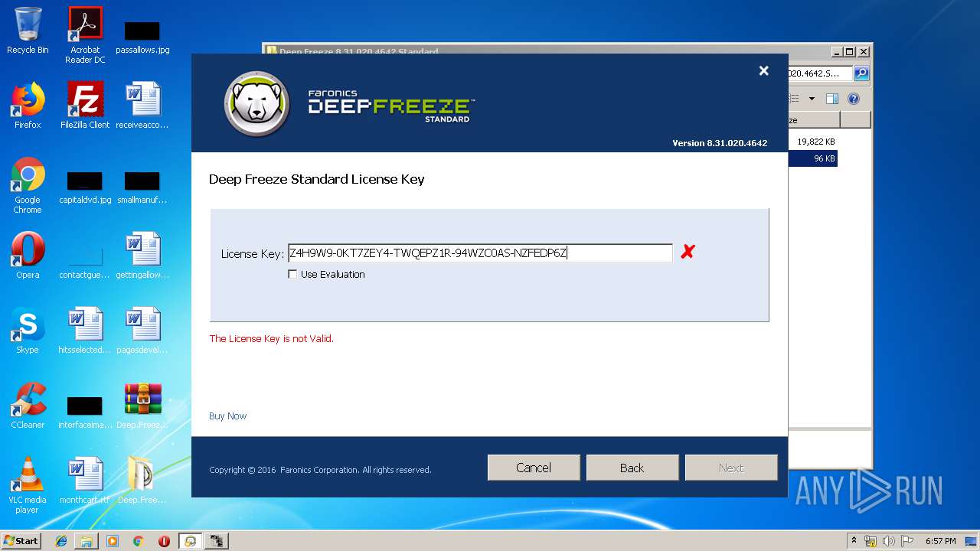Open the volume tray icon
This screenshot has width=980, height=551.
(x=889, y=541)
